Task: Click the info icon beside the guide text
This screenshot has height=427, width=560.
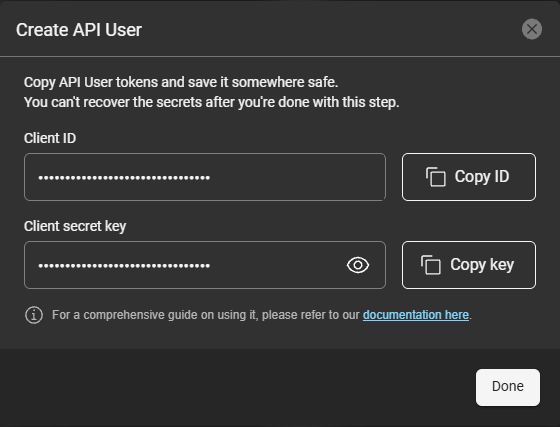Action: coord(34,315)
